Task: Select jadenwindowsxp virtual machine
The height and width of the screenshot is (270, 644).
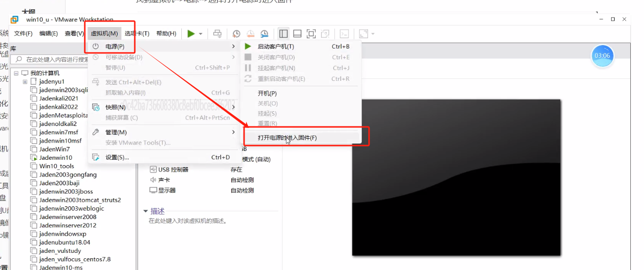Action: (x=63, y=234)
